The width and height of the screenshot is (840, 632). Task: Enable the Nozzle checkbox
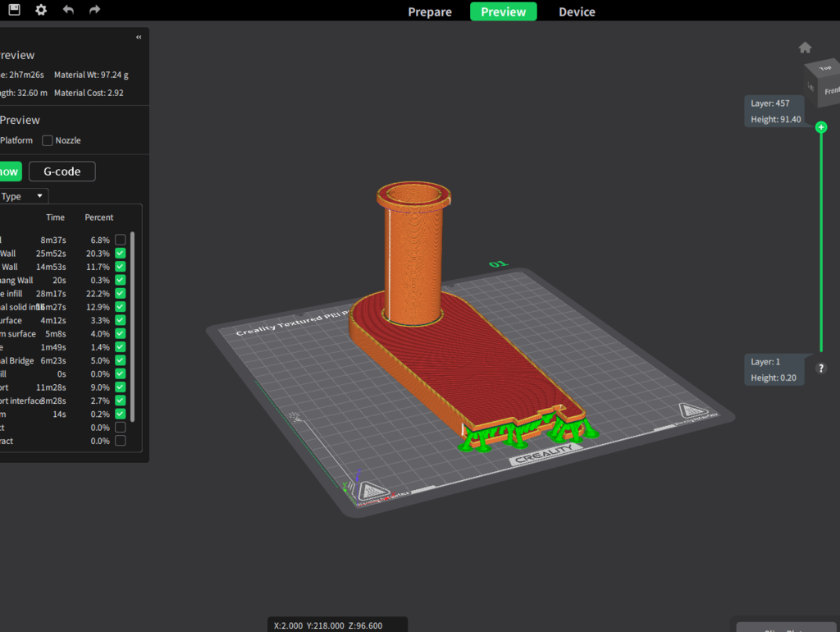tap(48, 140)
